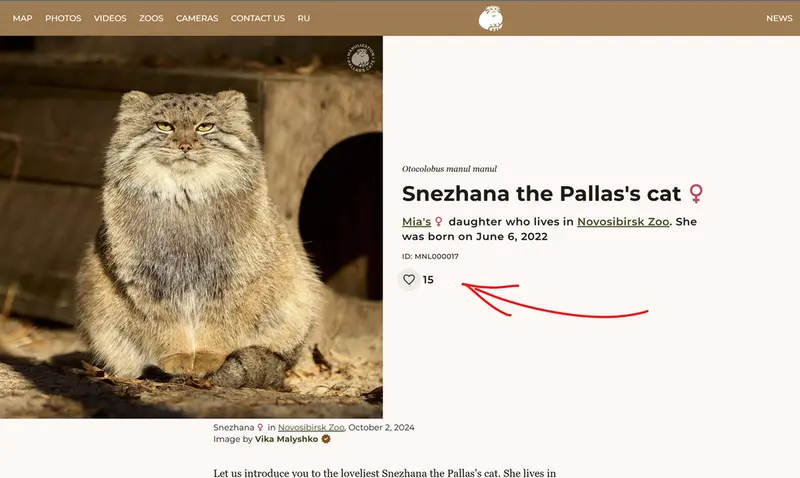The image size is (800, 478).
Task: Click the Pallas's cat site logo in header
Action: coord(490,18)
